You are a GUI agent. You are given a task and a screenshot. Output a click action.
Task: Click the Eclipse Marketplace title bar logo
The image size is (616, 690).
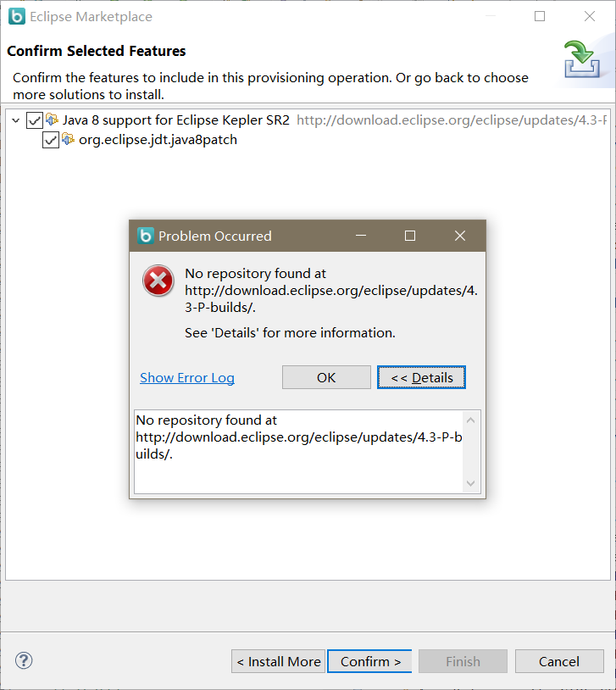pos(17,16)
